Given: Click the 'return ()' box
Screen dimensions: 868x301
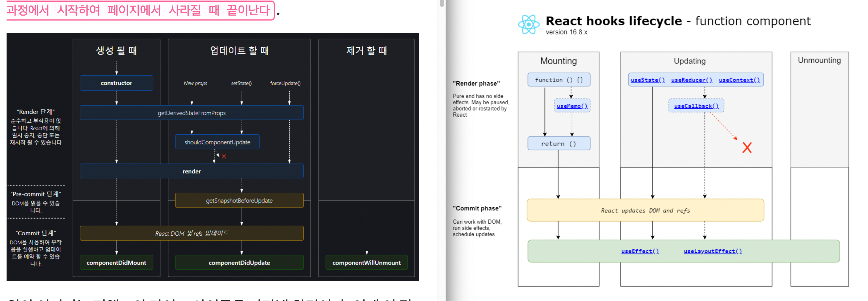Looking at the screenshot, I should 558,144.
